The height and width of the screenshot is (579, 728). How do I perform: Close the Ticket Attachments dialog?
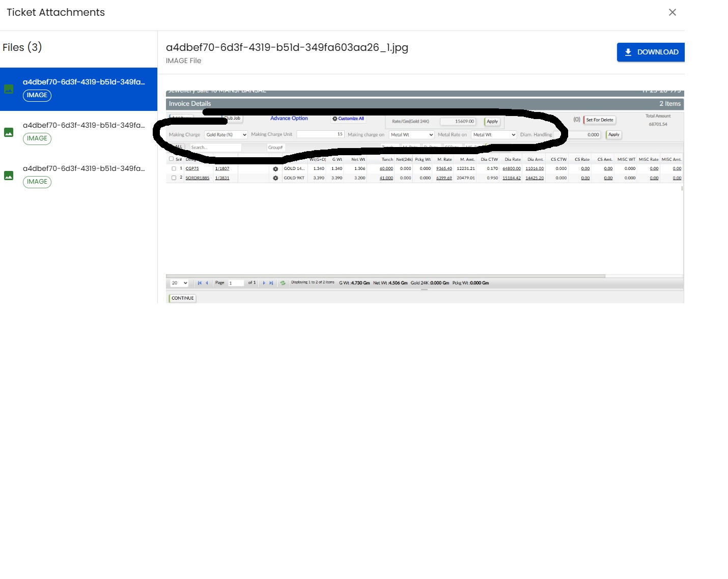click(672, 12)
